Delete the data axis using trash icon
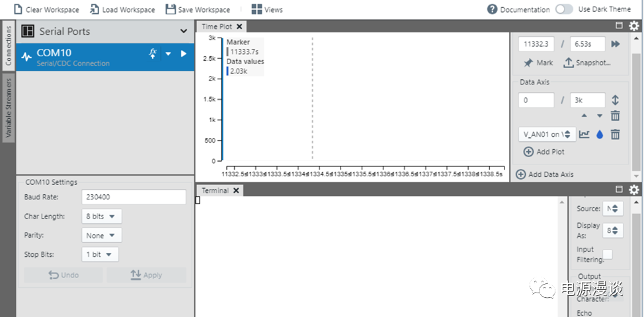This screenshot has width=644, height=317. click(615, 116)
